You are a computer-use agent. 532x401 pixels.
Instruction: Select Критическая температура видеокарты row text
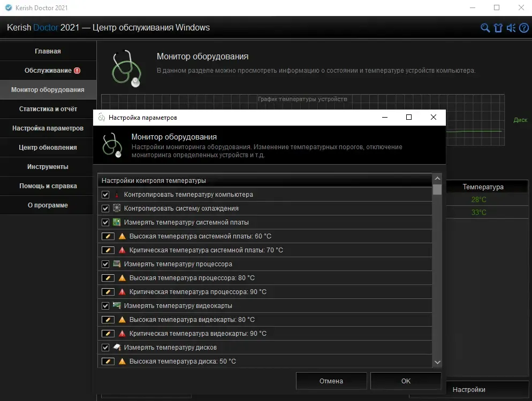coord(198,334)
